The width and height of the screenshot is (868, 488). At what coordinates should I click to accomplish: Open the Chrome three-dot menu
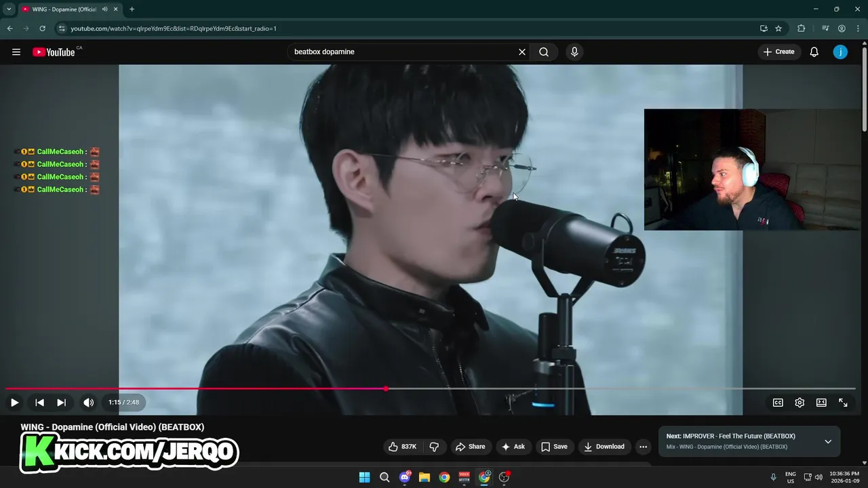[x=859, y=28]
